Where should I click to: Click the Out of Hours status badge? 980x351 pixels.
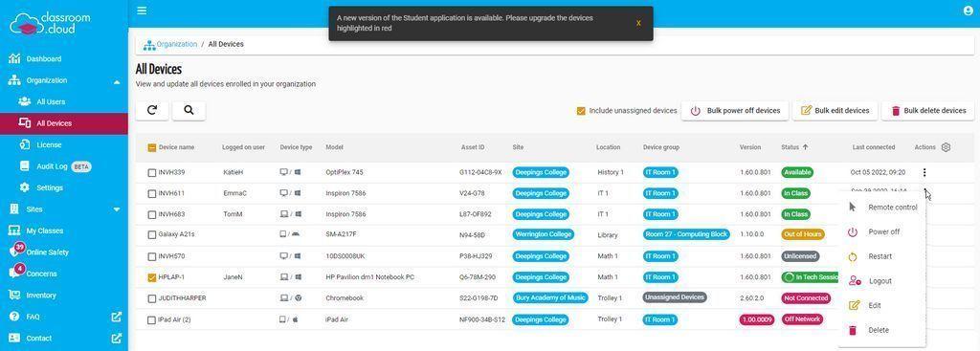(x=803, y=235)
